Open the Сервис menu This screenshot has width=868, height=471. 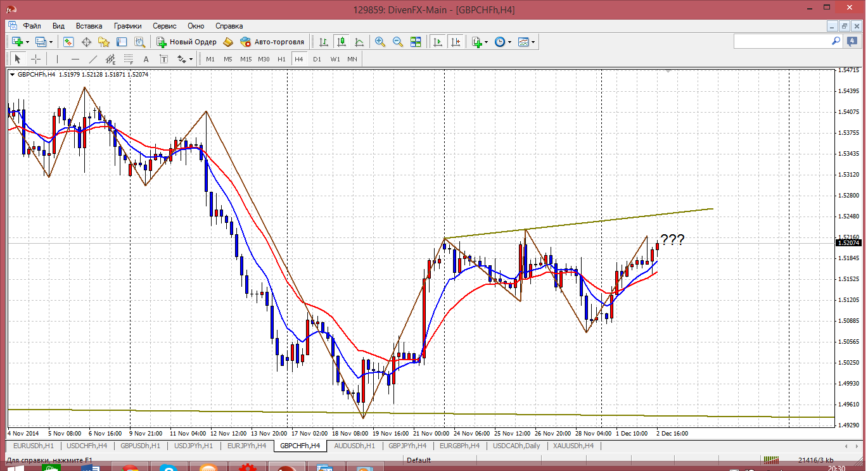(164, 26)
